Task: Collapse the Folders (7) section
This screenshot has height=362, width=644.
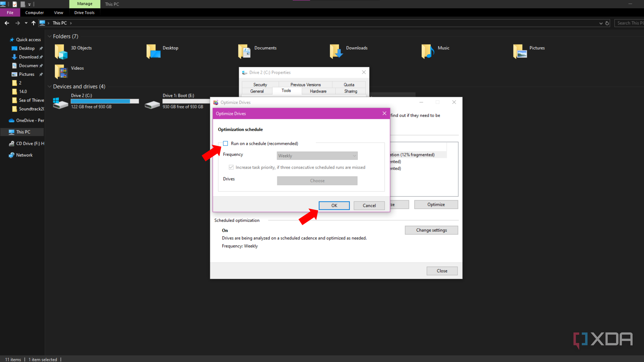Action: [50, 36]
